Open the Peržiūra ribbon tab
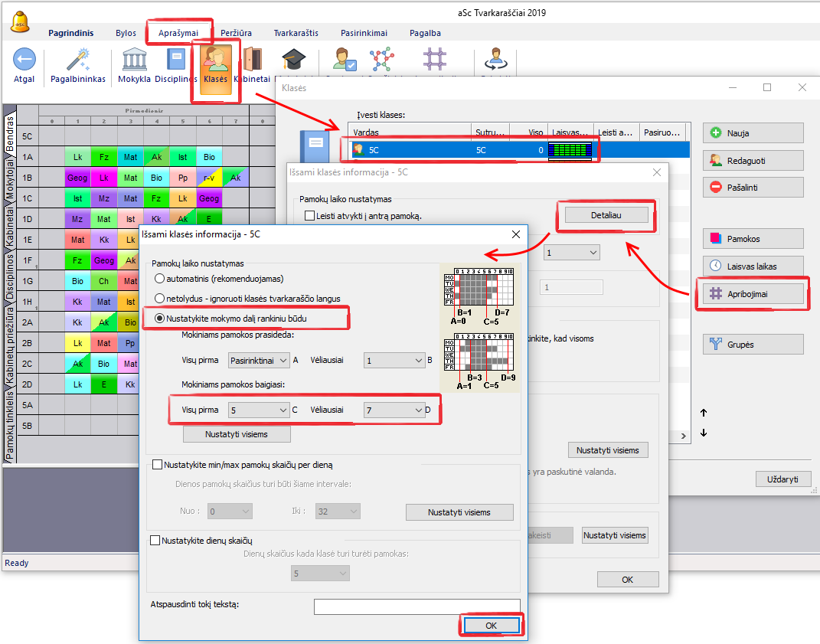820x644 pixels. pos(235,33)
